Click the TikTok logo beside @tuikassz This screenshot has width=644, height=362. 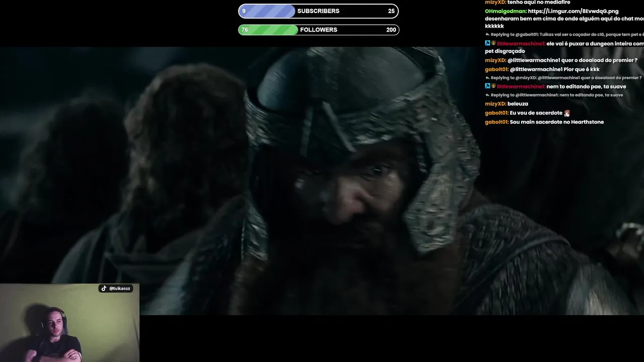(x=104, y=289)
